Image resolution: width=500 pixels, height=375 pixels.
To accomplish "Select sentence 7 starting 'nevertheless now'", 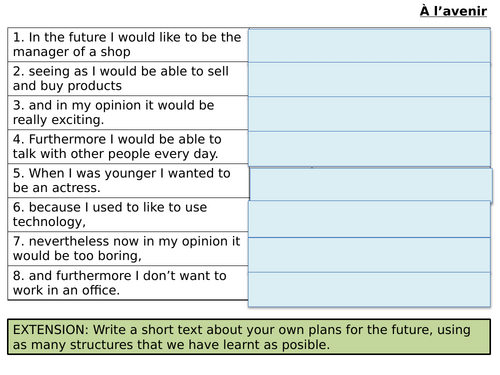I will pos(128,249).
